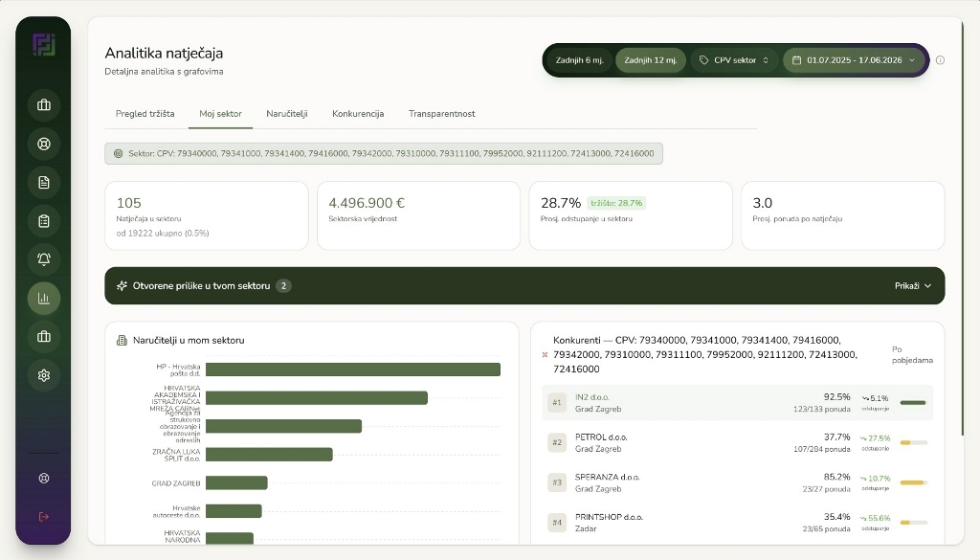Open IN2 d.o.o. competitor row
The width and height of the screenshot is (980, 560).
coord(738,402)
